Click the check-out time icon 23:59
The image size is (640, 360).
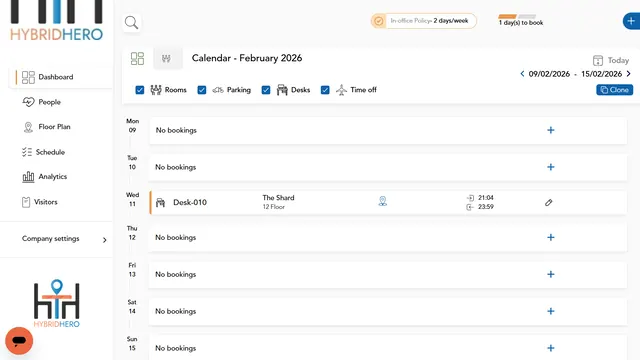[470, 207]
